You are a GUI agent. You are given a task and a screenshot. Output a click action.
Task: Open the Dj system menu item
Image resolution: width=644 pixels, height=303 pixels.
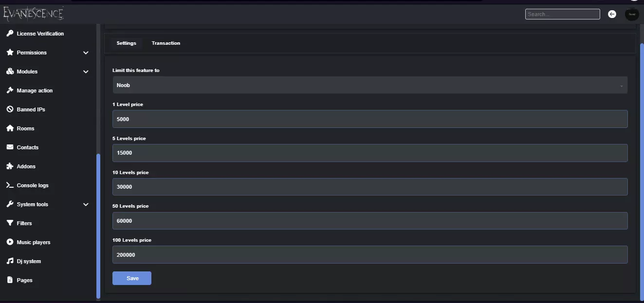click(29, 261)
